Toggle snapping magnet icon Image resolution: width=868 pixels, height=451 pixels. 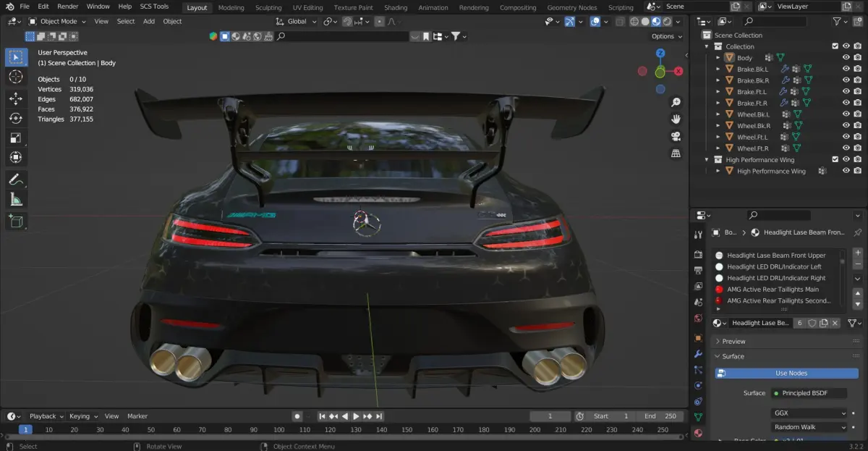pos(348,22)
